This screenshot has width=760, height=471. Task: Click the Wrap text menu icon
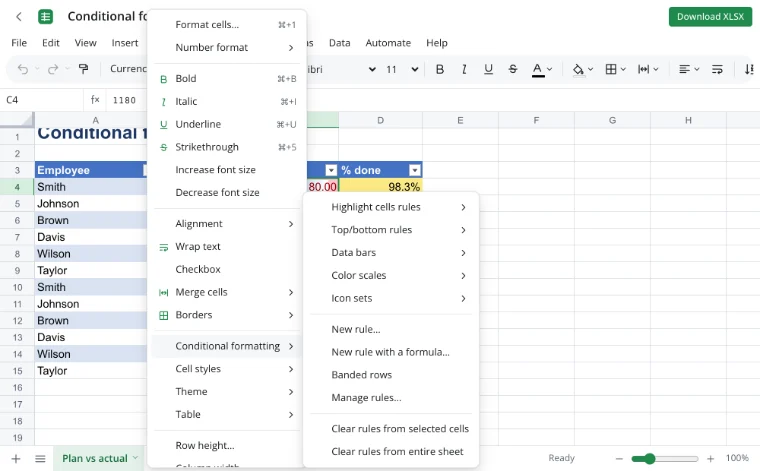pos(164,247)
